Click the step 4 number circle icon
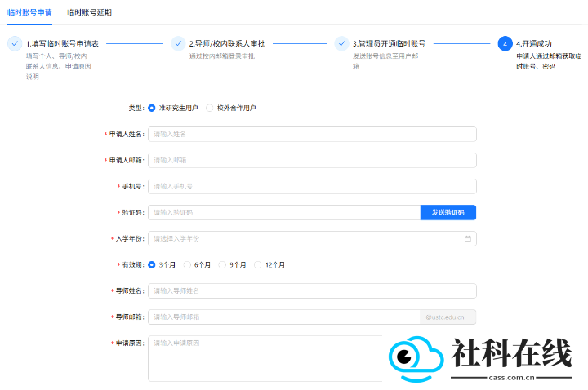This screenshot has width=588, height=390. click(x=506, y=44)
